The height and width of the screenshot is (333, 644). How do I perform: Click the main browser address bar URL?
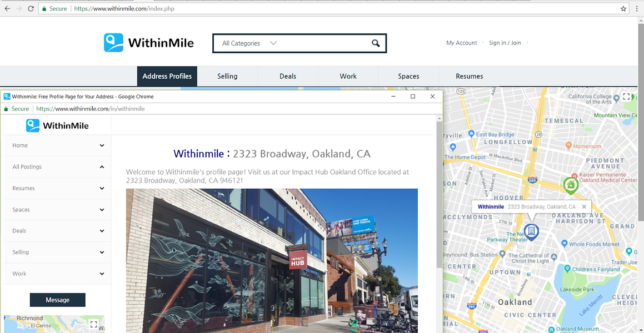click(124, 8)
